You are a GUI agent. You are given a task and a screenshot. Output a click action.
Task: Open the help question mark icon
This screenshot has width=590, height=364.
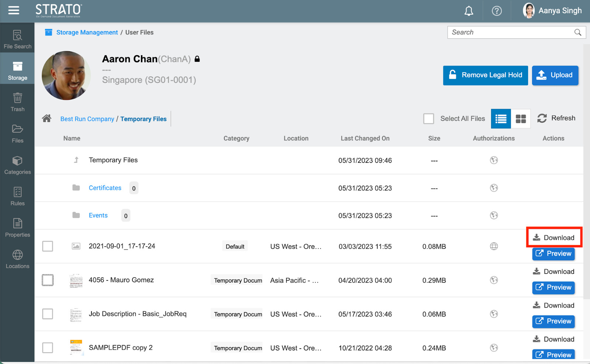[x=497, y=11]
